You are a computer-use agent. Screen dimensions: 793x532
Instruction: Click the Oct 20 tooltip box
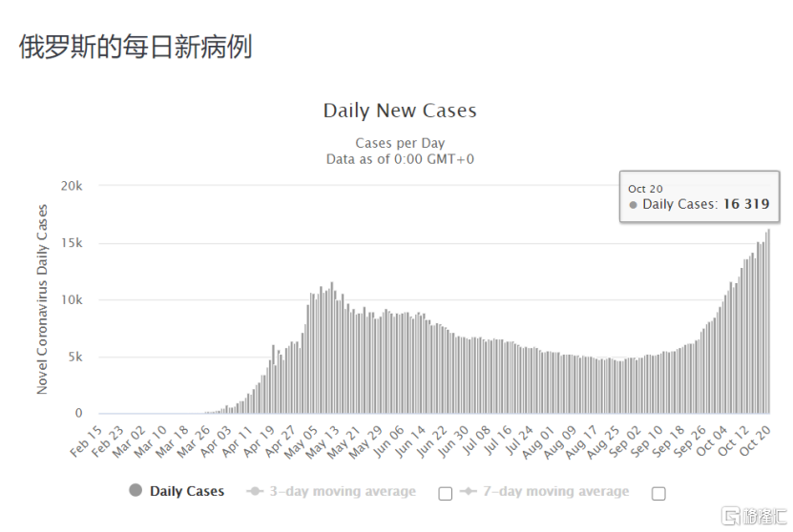699,196
